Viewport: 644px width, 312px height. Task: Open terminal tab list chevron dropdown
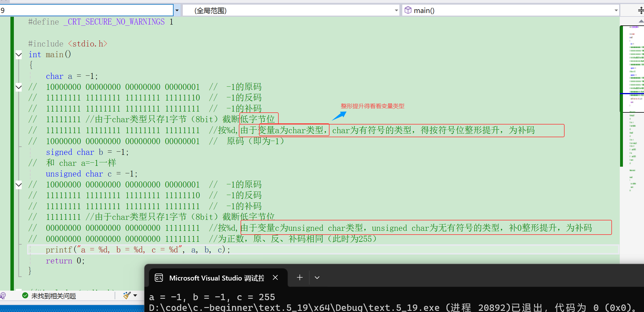tap(317, 278)
